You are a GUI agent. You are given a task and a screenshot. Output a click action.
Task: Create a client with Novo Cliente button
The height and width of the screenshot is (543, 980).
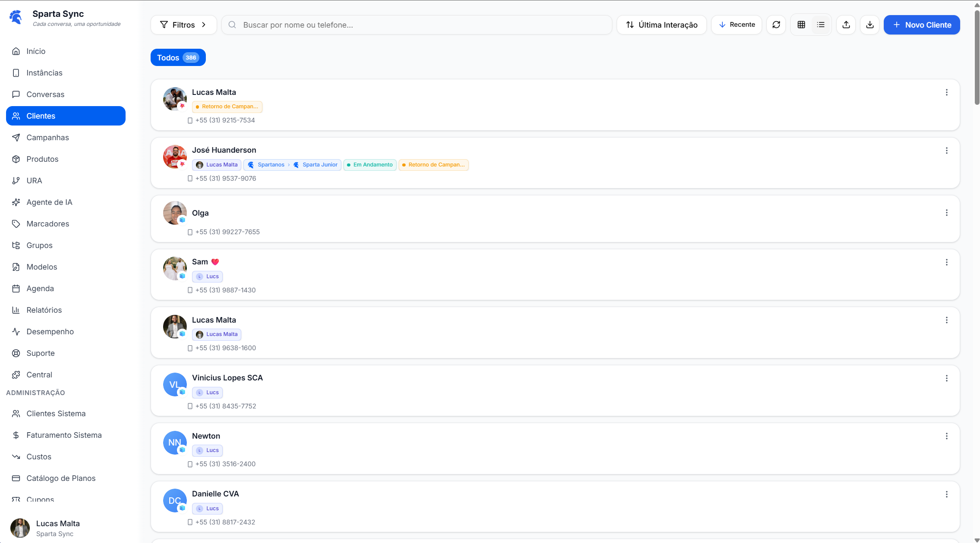(922, 25)
